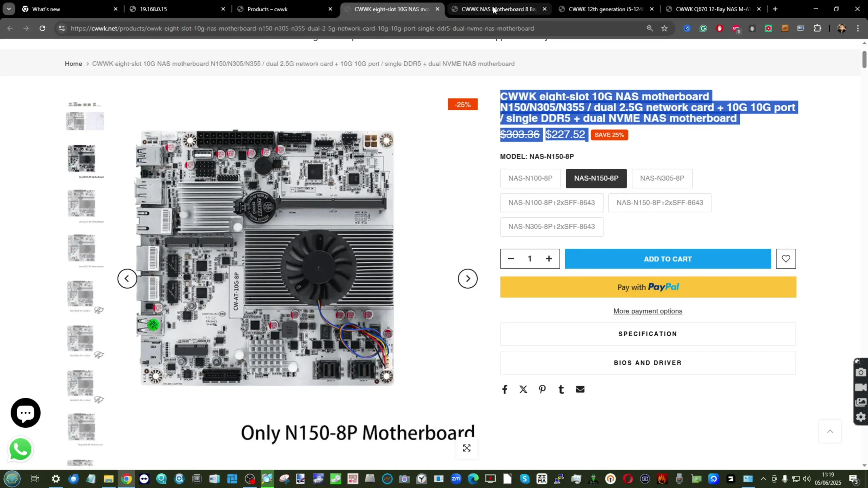Viewport: 868px width, 488px height.
Task: Open the tab search dropdown arrow
Action: coord(9,9)
